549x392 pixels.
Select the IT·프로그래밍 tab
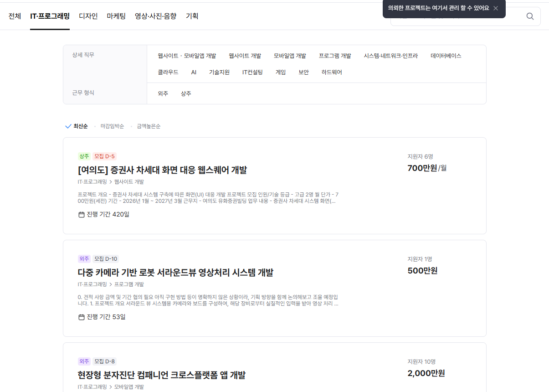[50, 16]
